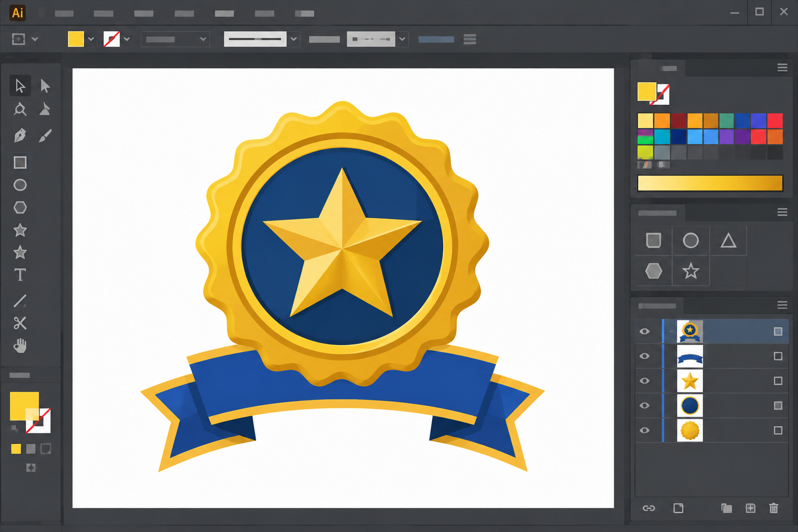Select the Scissors tool
Screen dimensions: 798x532
[x=20, y=323]
